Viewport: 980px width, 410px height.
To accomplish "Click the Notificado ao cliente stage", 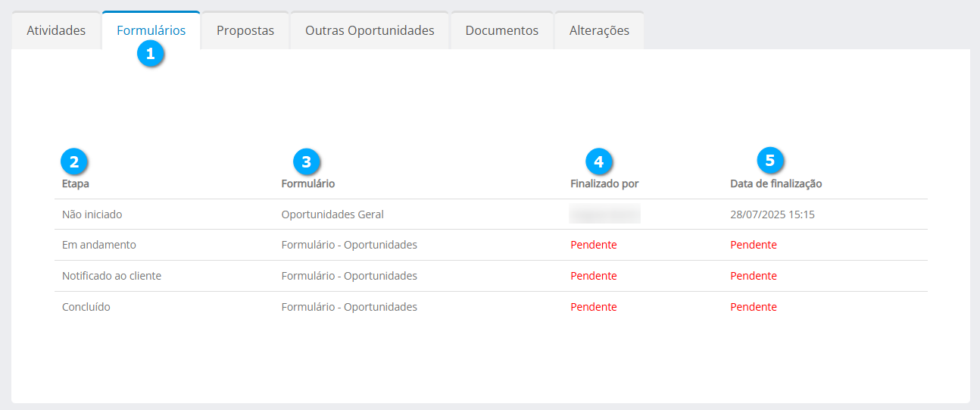I will pyautogui.click(x=111, y=276).
